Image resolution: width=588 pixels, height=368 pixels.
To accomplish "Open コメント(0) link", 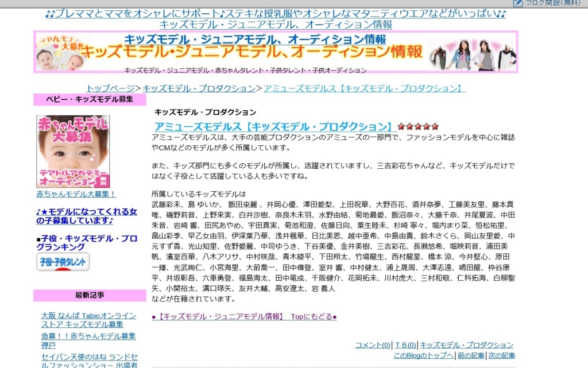I will pos(372,345).
